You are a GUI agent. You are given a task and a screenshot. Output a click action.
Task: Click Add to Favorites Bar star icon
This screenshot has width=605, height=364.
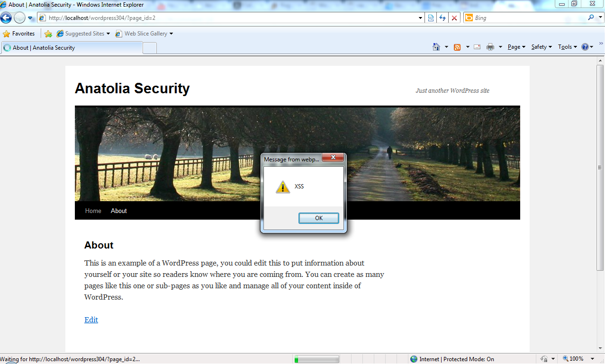(x=48, y=34)
